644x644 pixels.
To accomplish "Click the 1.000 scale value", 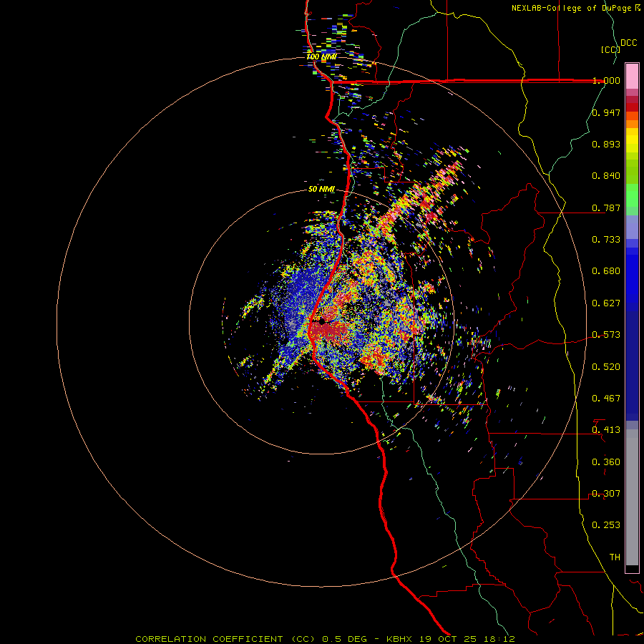I will click(x=606, y=80).
